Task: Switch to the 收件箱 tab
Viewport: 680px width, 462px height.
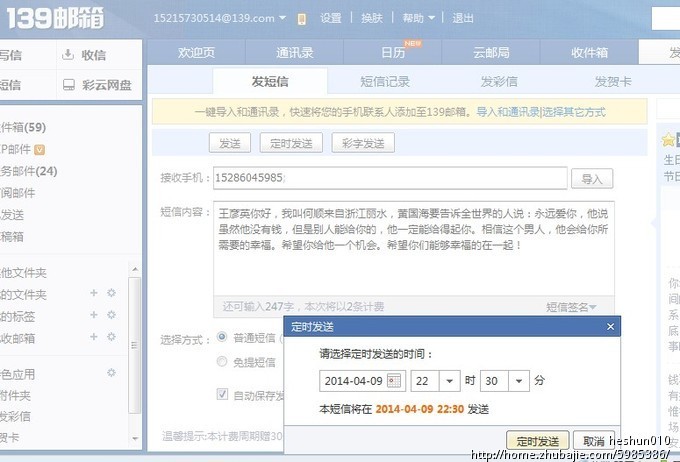Action: pyautogui.click(x=589, y=52)
